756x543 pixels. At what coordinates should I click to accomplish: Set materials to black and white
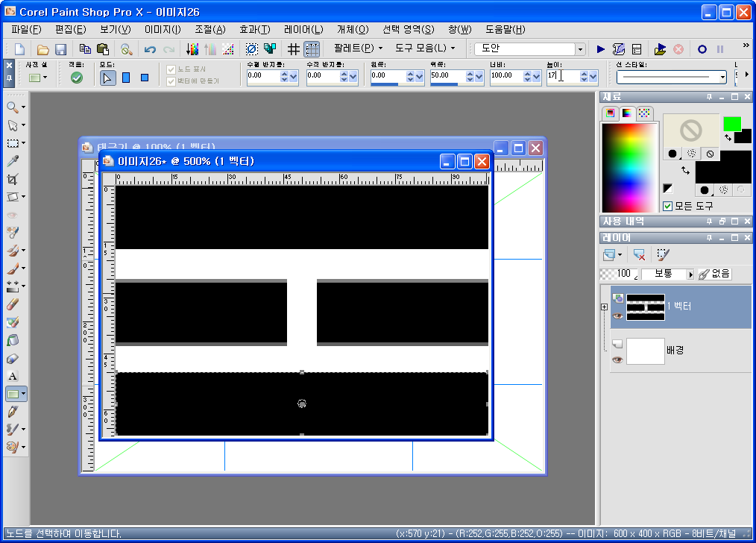point(668,189)
